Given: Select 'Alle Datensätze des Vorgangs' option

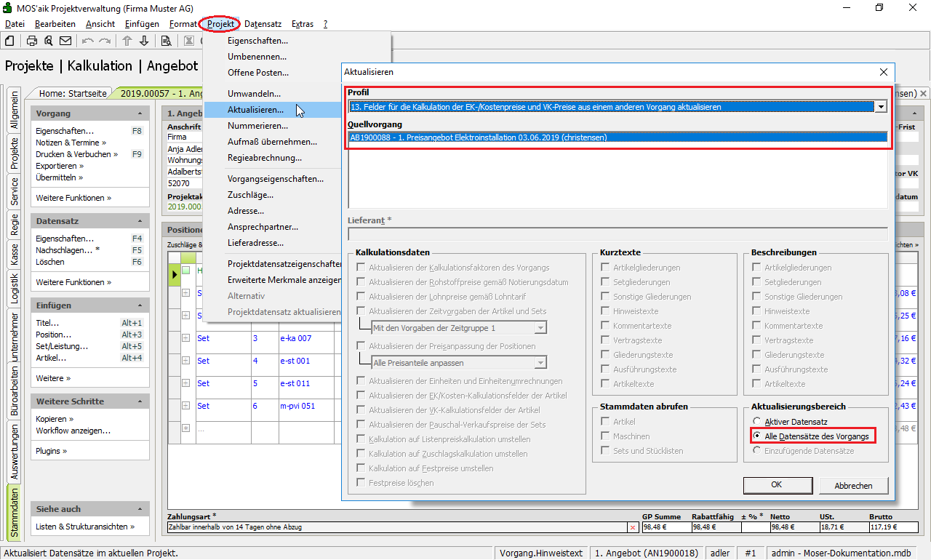Looking at the screenshot, I should pyautogui.click(x=757, y=436).
